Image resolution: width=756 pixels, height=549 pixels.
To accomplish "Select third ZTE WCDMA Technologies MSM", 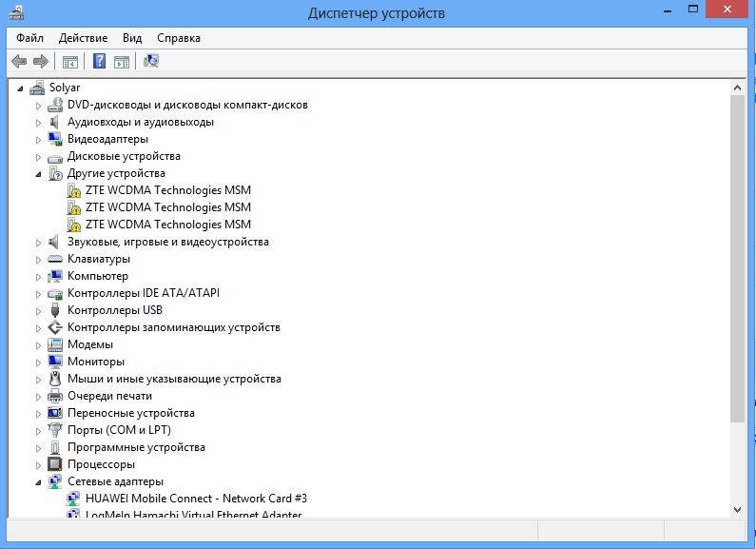I will (168, 225).
